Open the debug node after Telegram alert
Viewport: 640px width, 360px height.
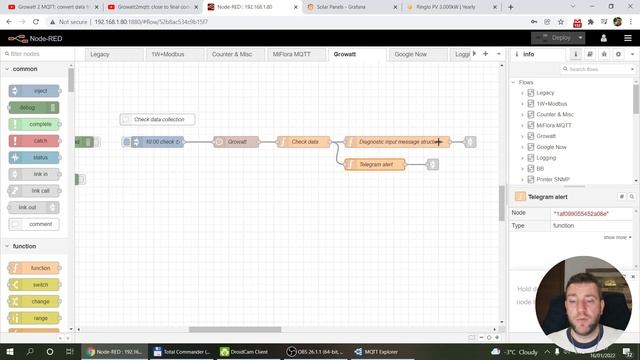(433, 164)
